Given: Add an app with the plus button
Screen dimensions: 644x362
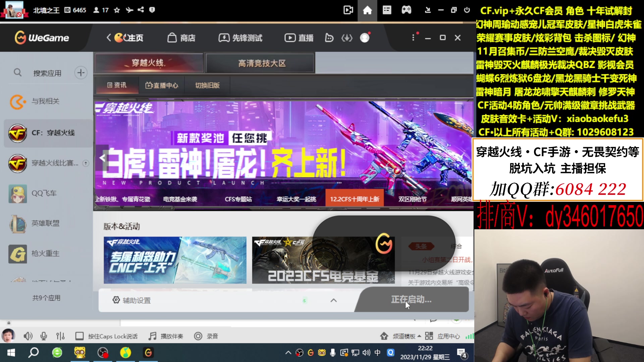Looking at the screenshot, I should (x=81, y=72).
